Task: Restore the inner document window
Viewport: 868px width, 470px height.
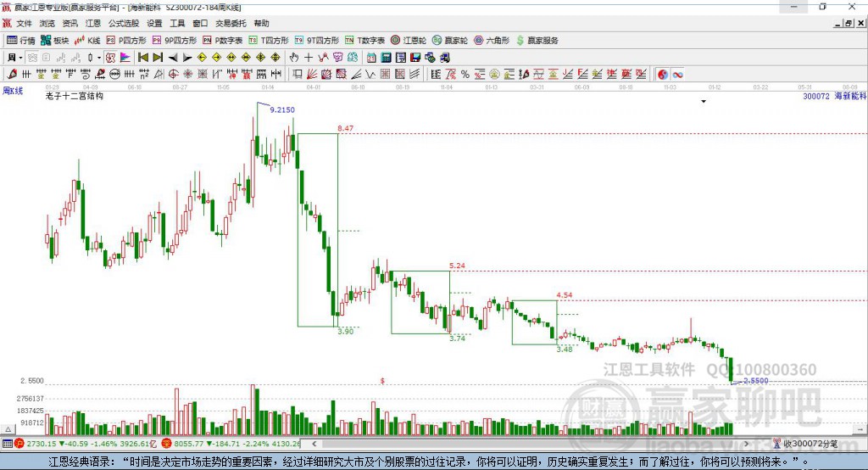Action: 849,23
